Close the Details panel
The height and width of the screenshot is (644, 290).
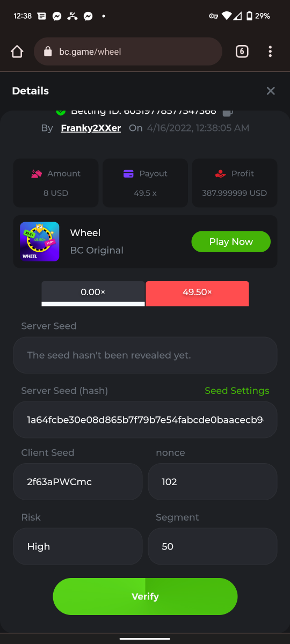(271, 91)
